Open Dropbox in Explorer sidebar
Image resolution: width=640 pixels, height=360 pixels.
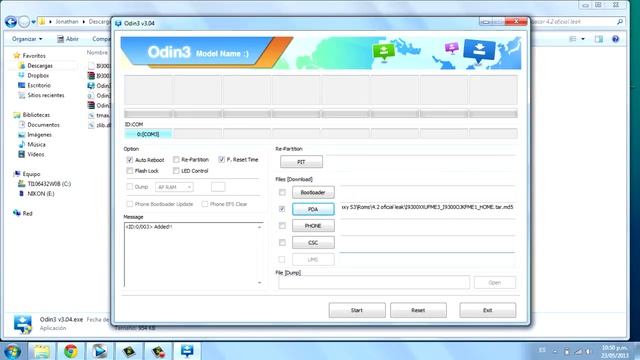(x=38, y=76)
